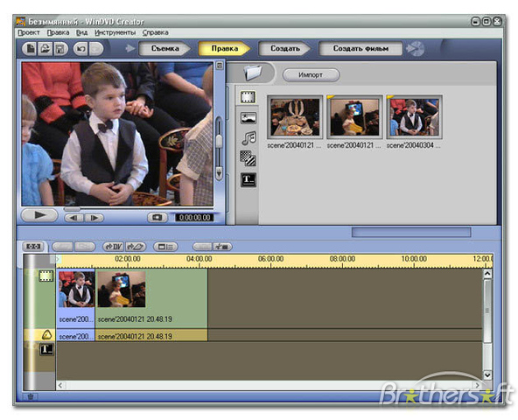Click the video track filmstrip icon
Screen dimensions: 518x420
[45, 276]
